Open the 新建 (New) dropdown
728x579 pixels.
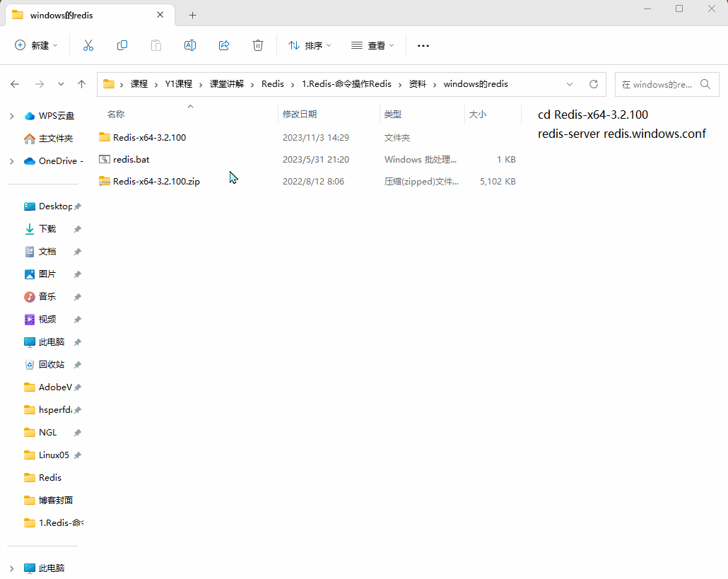(36, 45)
